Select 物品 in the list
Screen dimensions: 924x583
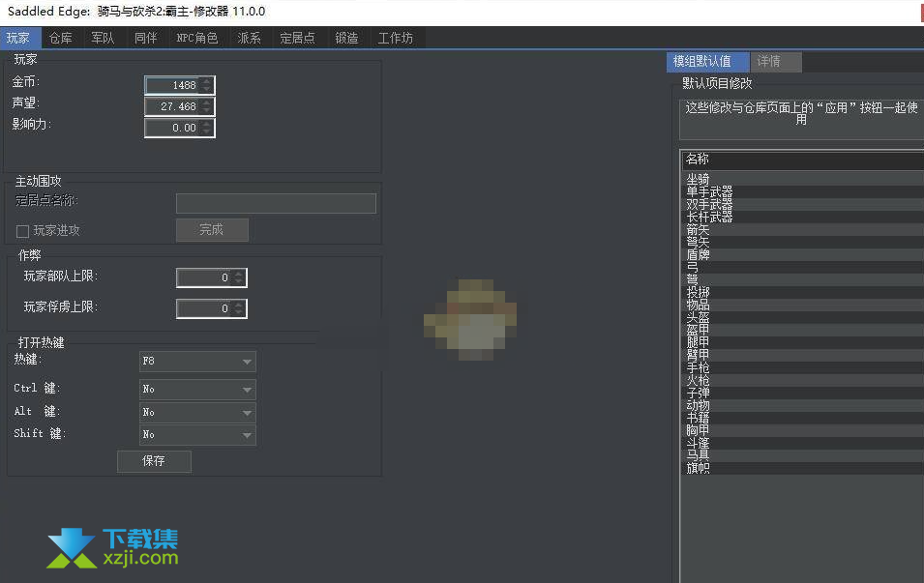pos(803,306)
